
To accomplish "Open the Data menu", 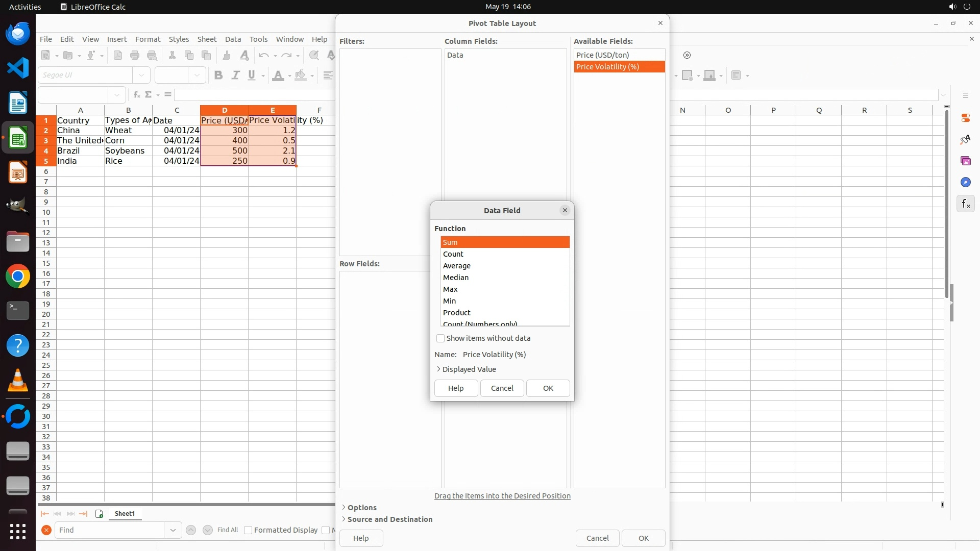I will [x=233, y=39].
